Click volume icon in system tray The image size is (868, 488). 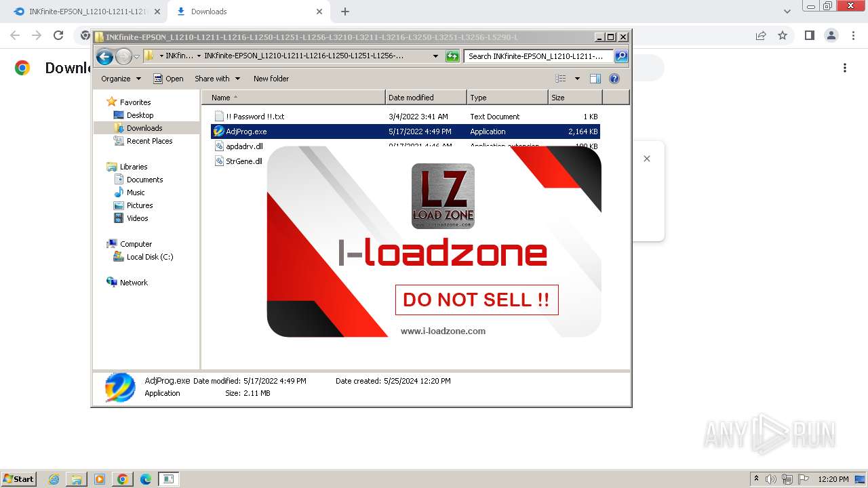(x=772, y=479)
